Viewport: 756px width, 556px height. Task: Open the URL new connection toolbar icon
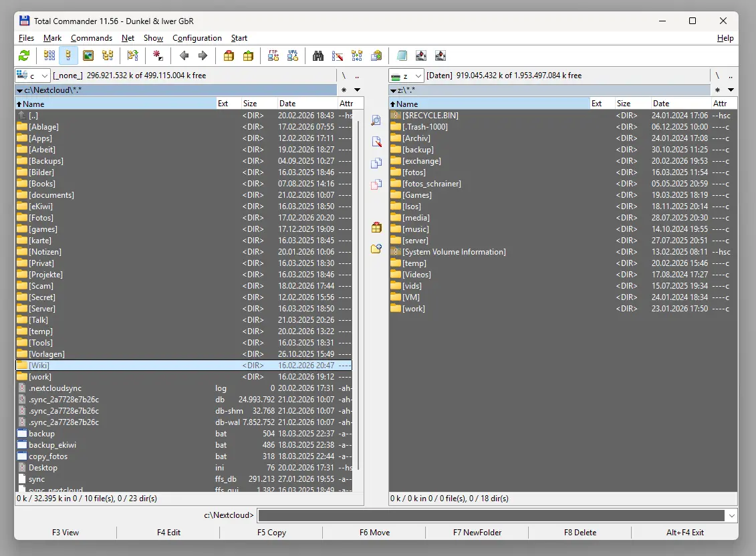coord(293,56)
